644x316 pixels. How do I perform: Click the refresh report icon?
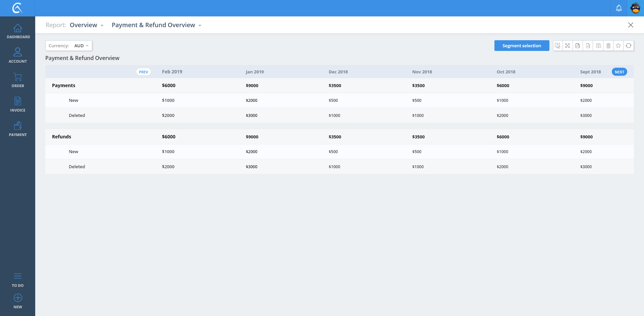[629, 46]
